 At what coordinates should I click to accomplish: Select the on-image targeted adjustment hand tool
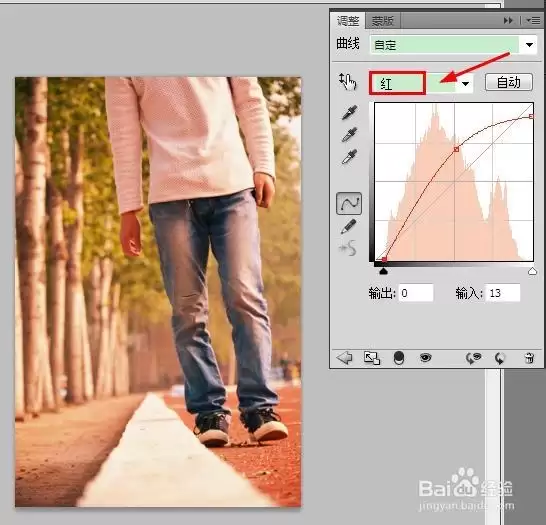pos(348,82)
